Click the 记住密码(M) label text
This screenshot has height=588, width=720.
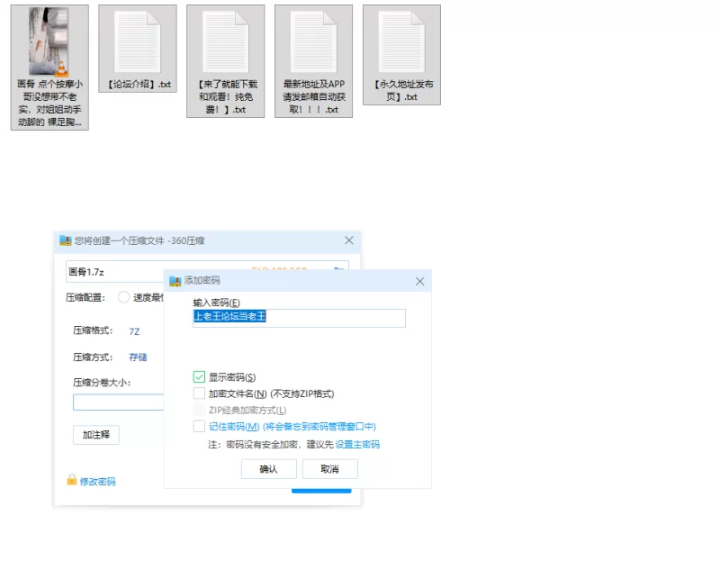(234, 426)
